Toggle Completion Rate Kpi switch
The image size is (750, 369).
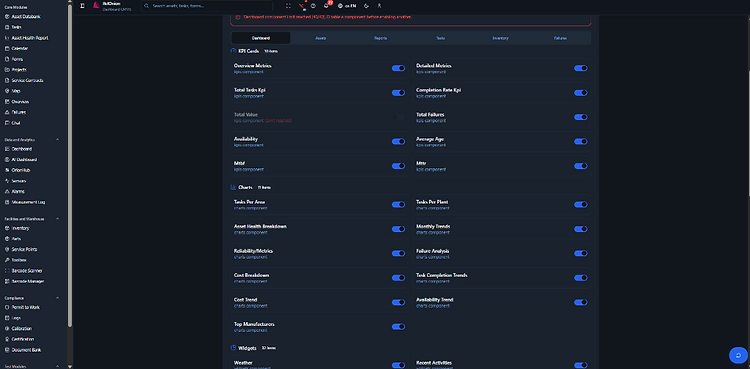[x=581, y=93]
